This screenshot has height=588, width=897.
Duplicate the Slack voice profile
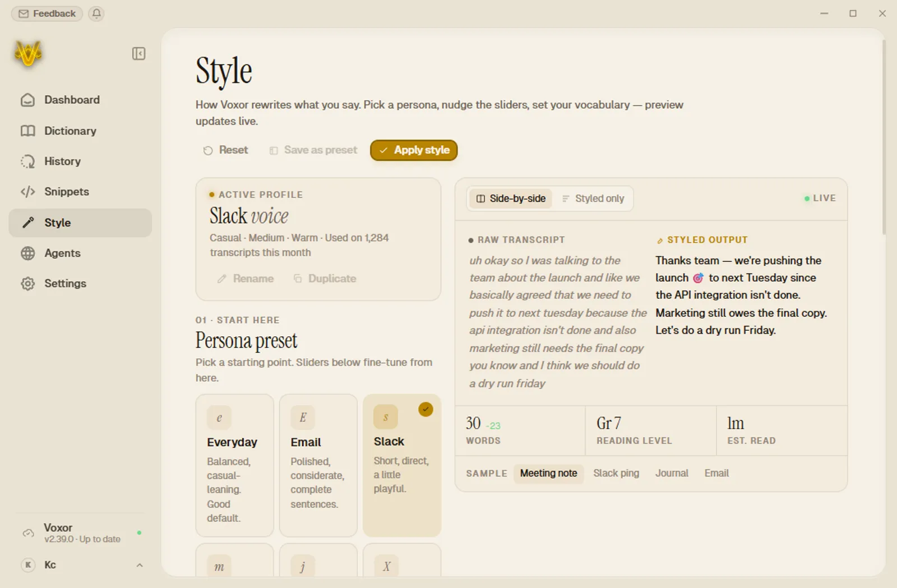coord(325,279)
